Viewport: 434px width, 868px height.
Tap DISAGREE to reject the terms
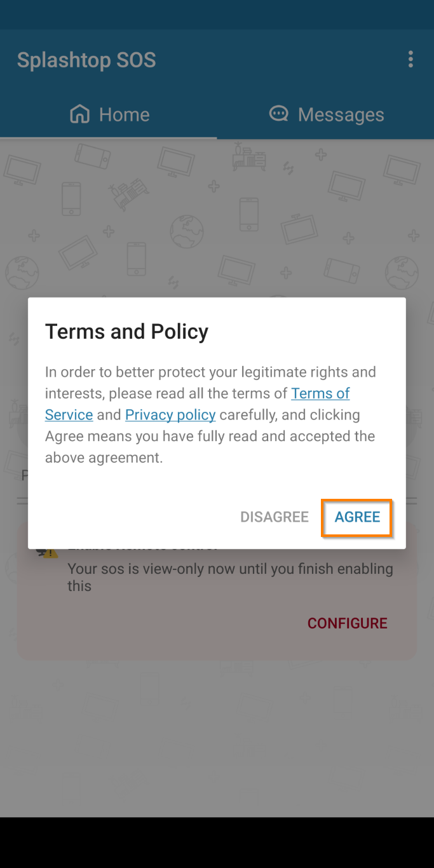point(275,517)
